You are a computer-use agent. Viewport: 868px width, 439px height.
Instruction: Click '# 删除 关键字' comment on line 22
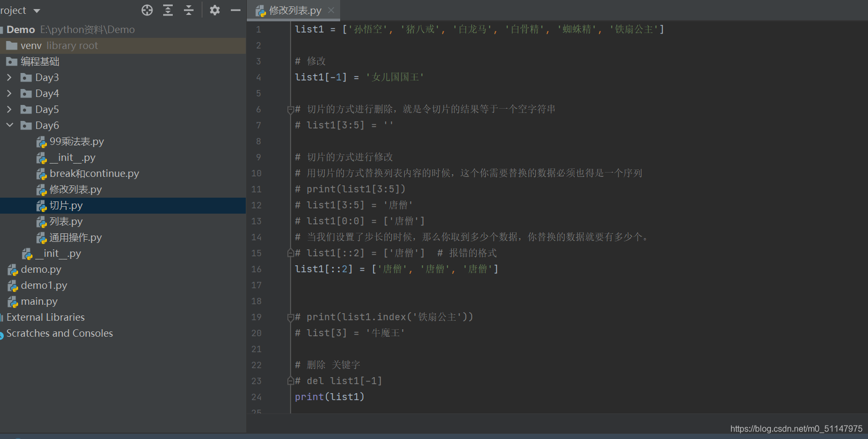(x=327, y=365)
